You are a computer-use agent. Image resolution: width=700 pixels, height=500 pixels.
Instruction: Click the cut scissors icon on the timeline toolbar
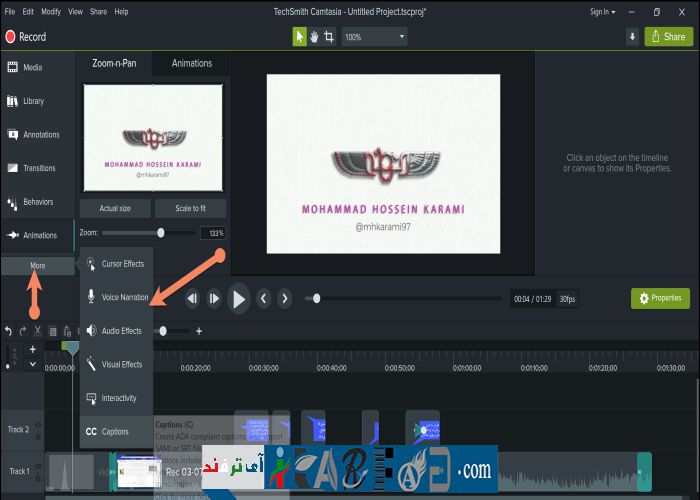tap(37, 331)
